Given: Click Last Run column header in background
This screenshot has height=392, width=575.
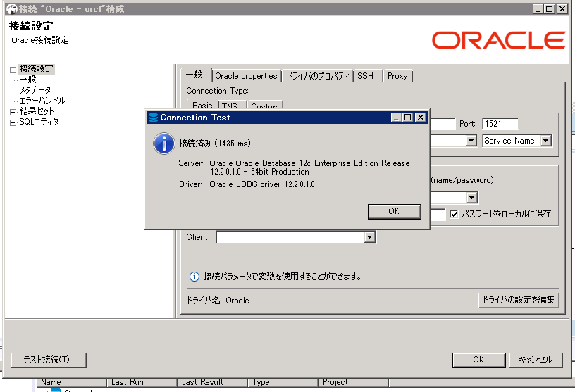Looking at the screenshot, I should (x=142, y=382).
